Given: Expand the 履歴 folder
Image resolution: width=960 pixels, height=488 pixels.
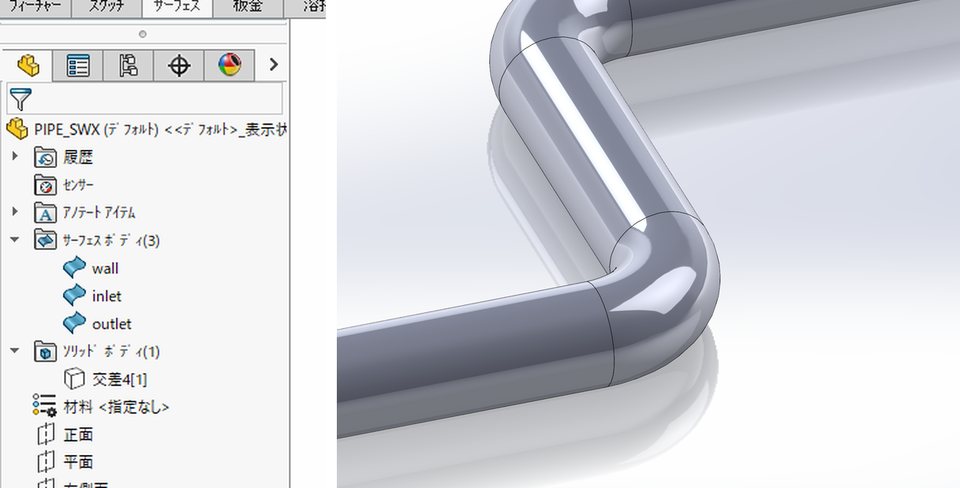Looking at the screenshot, I should pos(15,156).
